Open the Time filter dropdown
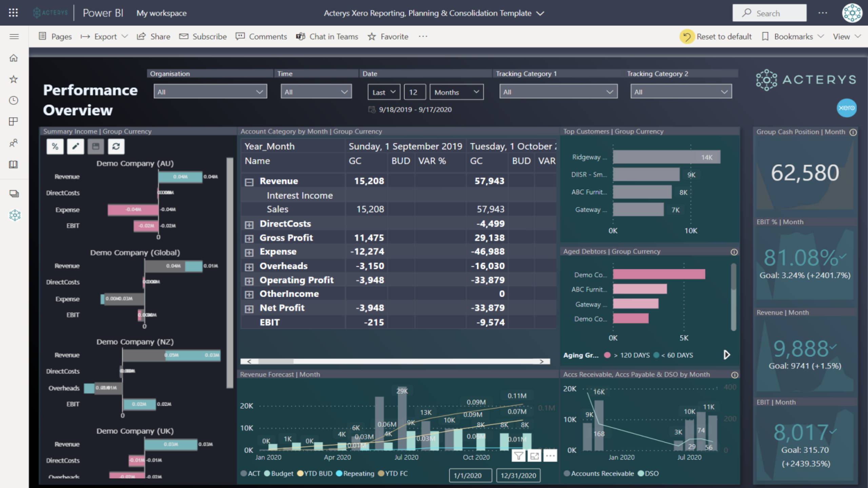The height and width of the screenshot is (488, 868). click(316, 92)
